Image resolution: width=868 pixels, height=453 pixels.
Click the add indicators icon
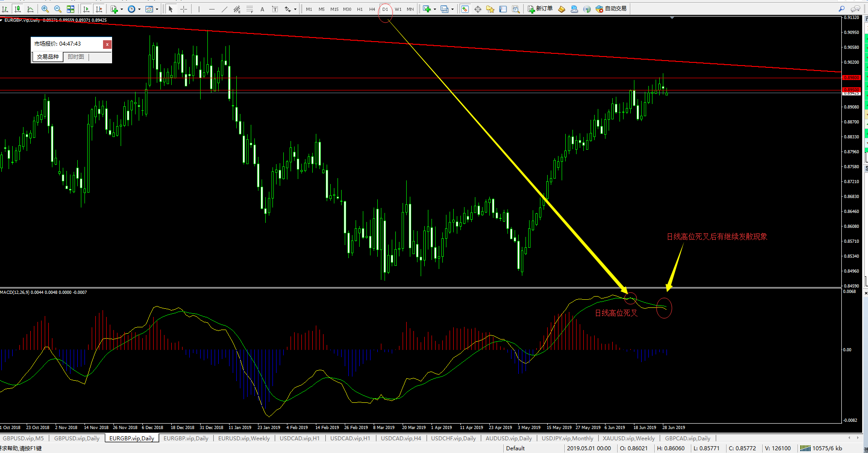click(x=114, y=9)
